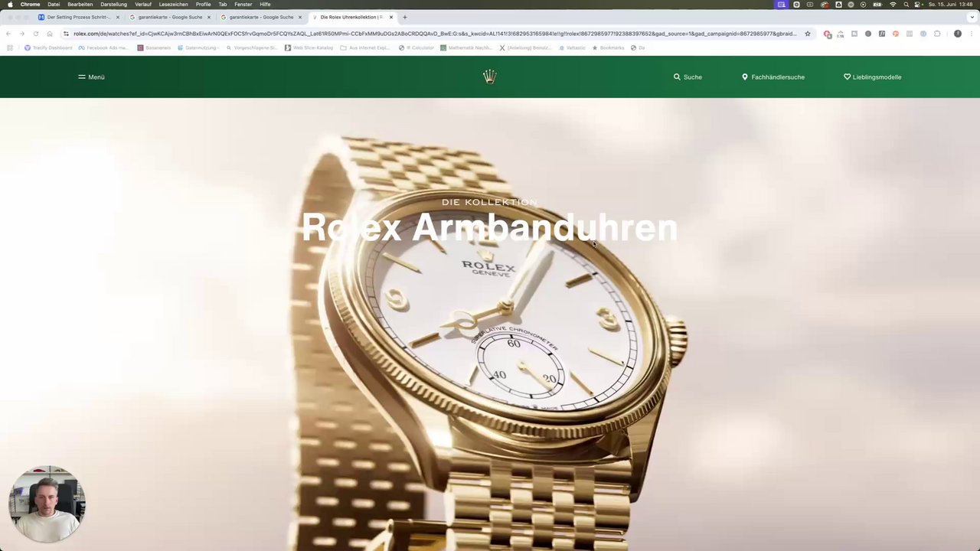Click battery status icon in menu bar
Image resolution: width=980 pixels, height=551 pixels.
[877, 5]
